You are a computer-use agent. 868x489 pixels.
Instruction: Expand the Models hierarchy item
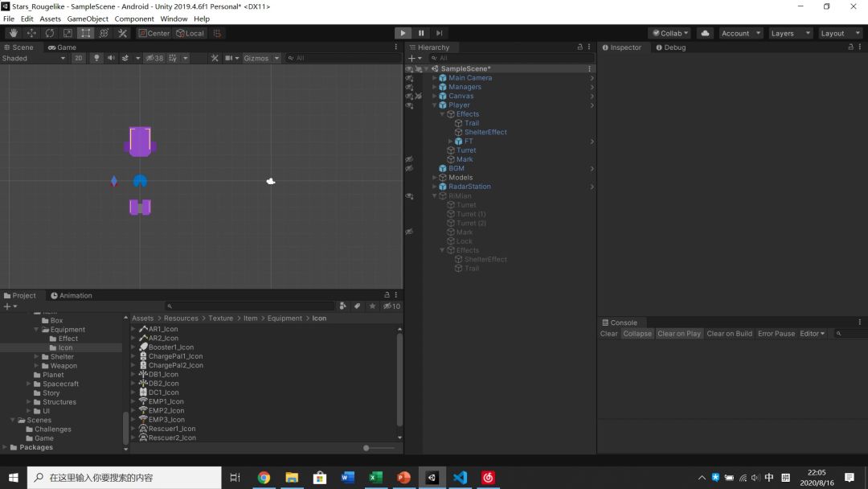(435, 177)
